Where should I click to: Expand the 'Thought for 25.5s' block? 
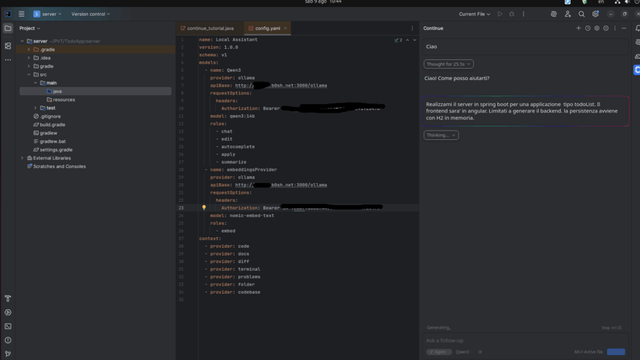448,64
